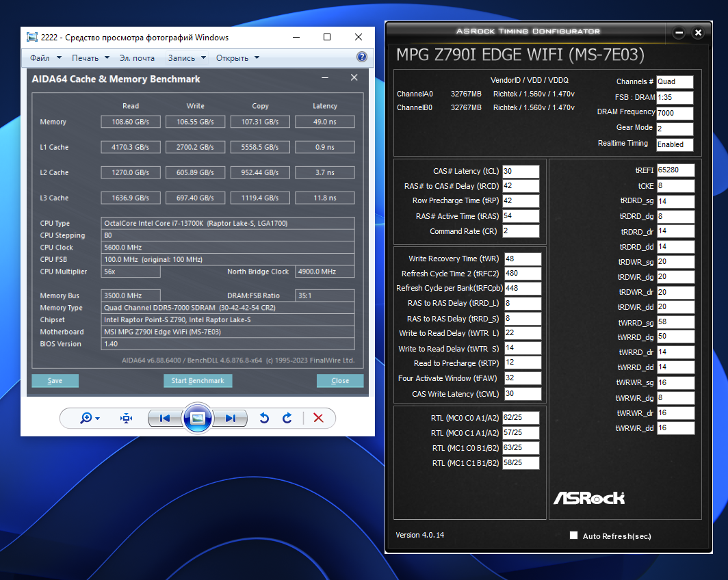The width and height of the screenshot is (728, 580).
Task: Click the Memory Type DDR5-7000 text
Action: click(227, 308)
